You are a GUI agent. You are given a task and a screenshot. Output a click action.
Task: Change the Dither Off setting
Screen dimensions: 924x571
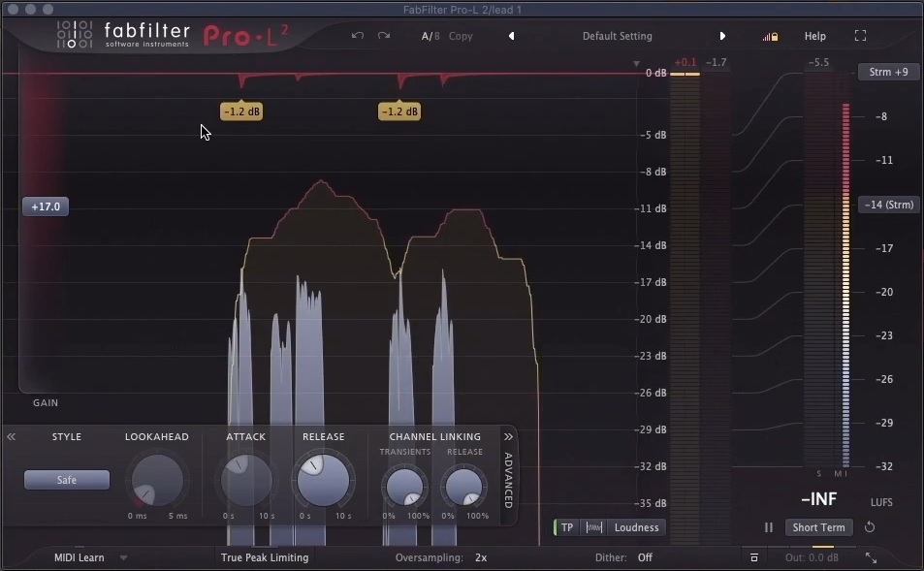[645, 557]
